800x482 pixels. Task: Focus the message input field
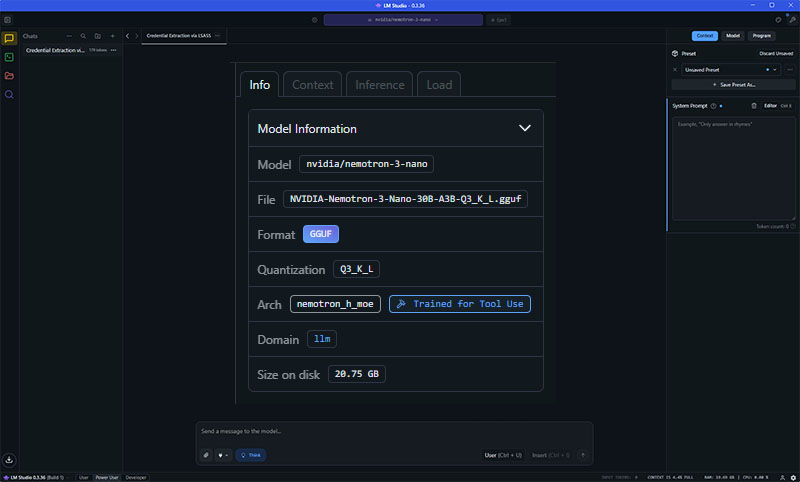click(394, 432)
